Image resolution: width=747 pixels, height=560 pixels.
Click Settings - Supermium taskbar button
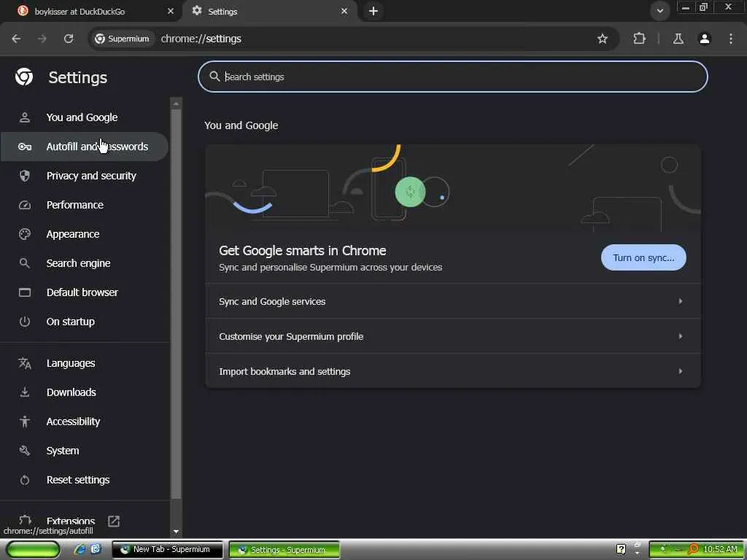click(285, 550)
